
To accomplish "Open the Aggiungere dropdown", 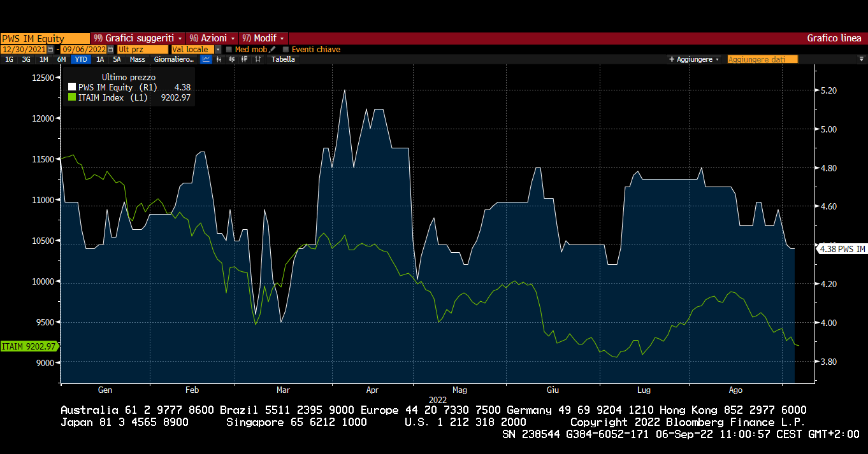I will [694, 59].
